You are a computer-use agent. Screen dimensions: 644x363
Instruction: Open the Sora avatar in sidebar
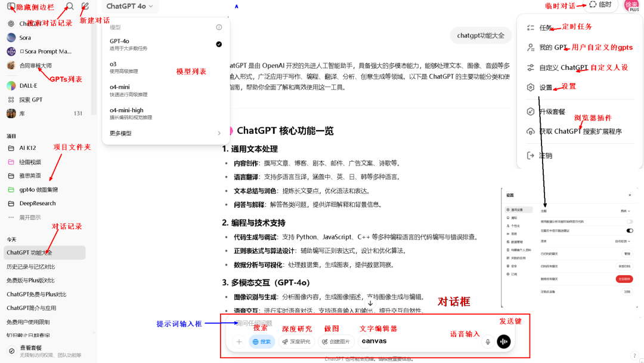coord(11,38)
